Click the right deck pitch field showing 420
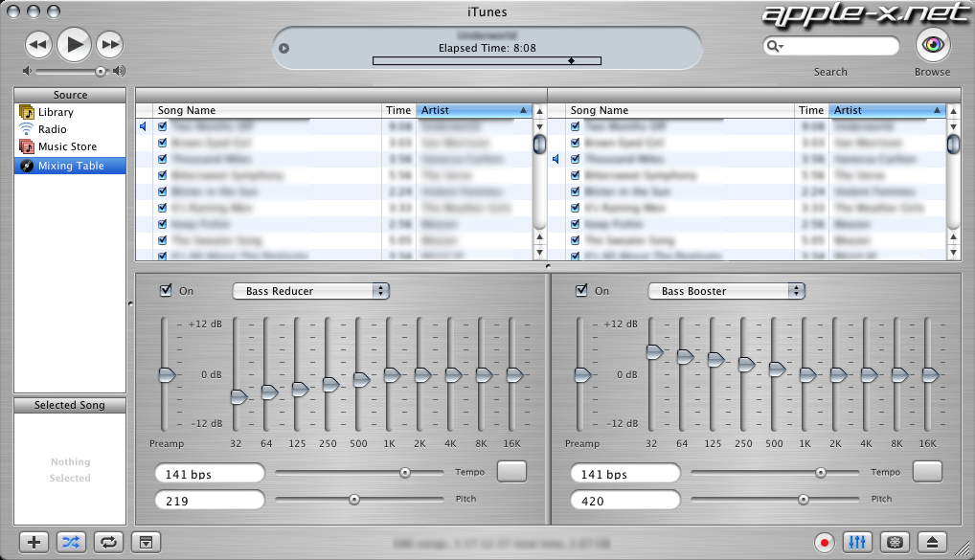The image size is (975, 560). (x=625, y=501)
